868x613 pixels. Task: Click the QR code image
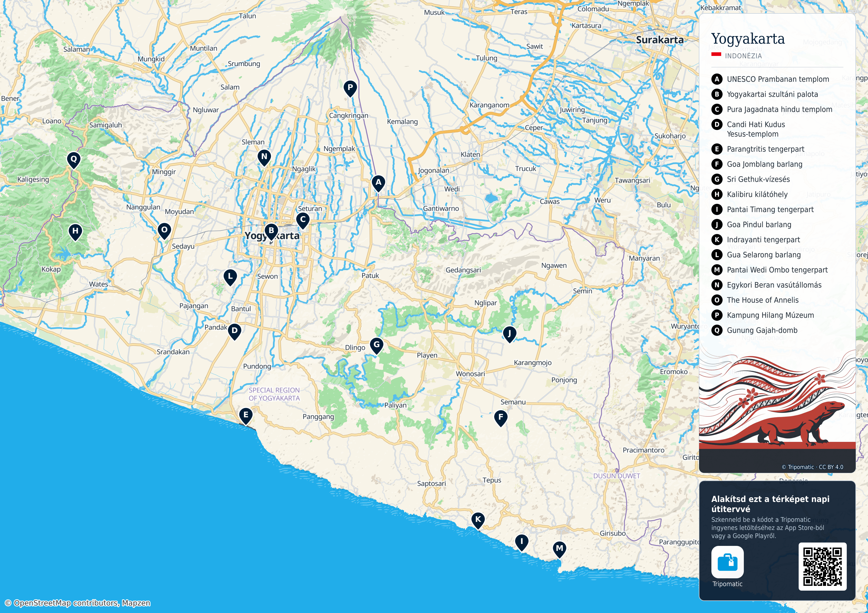[x=823, y=567]
